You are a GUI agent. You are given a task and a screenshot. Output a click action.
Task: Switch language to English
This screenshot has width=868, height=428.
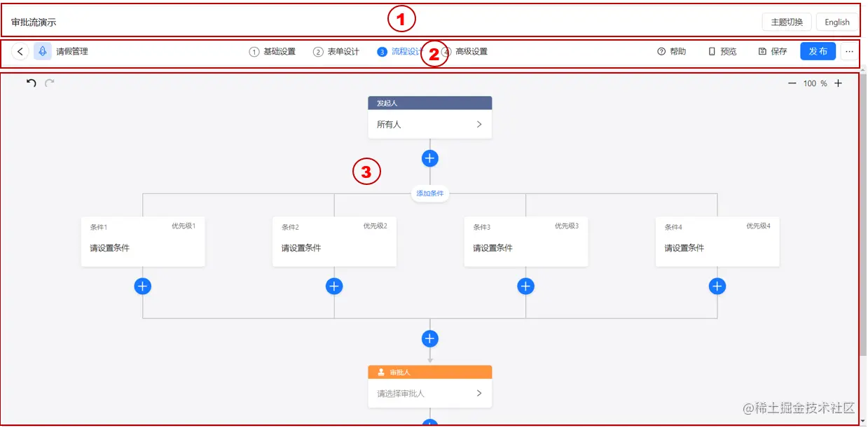837,22
